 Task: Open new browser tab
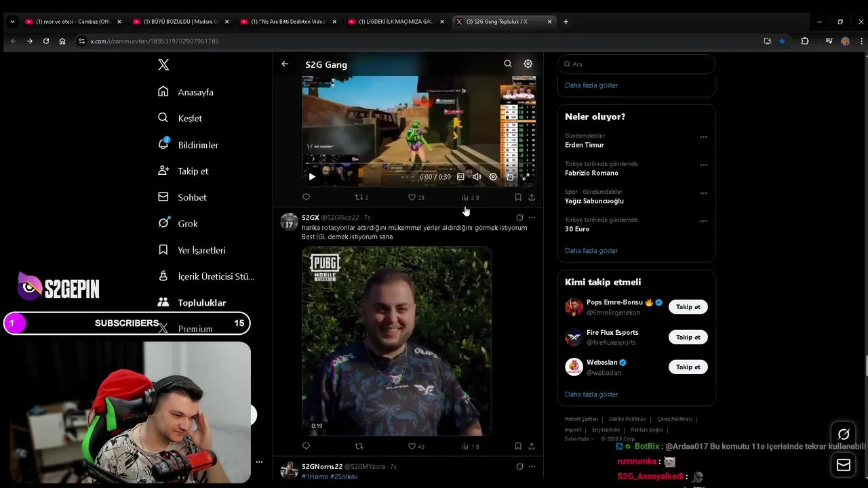point(566,22)
